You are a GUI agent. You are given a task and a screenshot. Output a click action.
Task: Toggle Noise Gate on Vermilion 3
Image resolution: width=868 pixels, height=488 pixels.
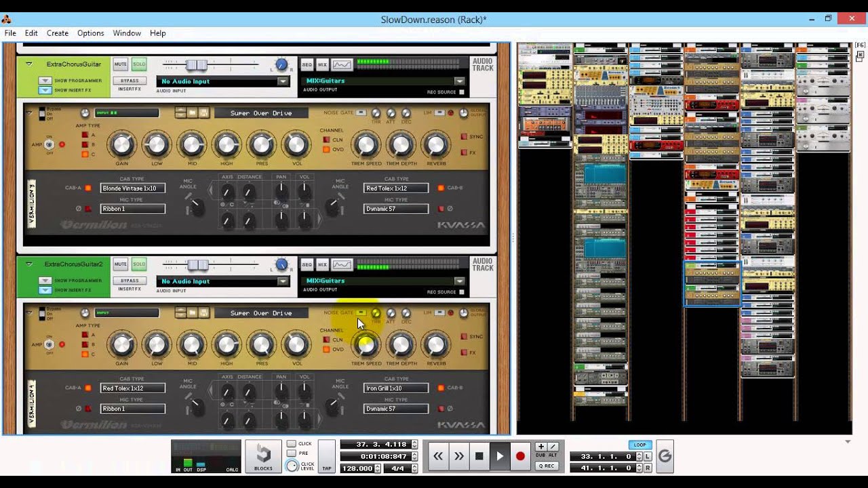[361, 113]
